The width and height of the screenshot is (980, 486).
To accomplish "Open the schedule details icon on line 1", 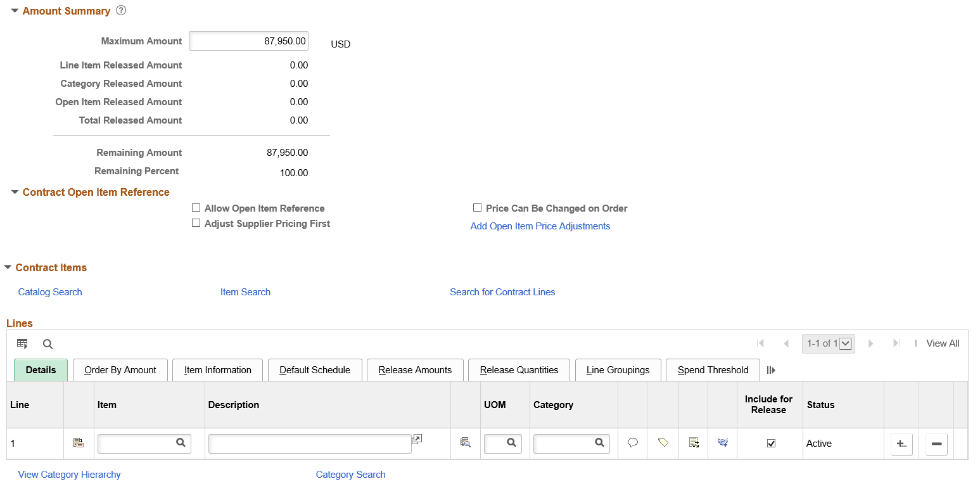I will click(x=693, y=444).
